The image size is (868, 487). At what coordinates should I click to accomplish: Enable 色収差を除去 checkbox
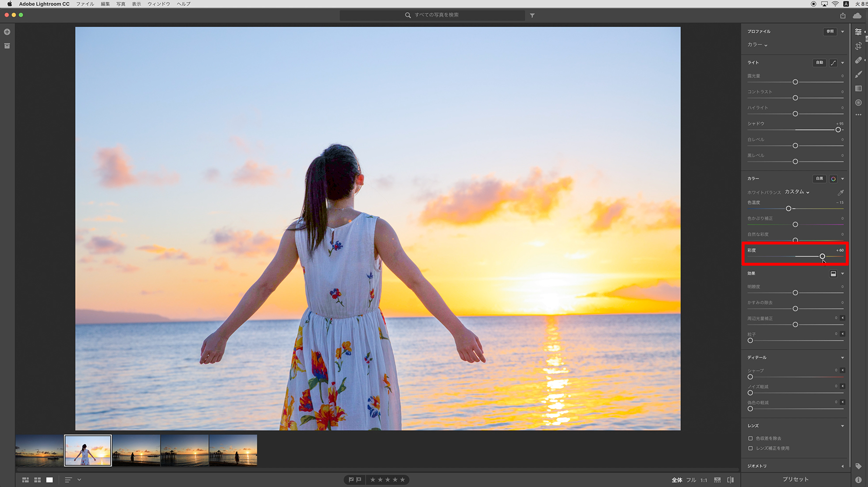(750, 438)
